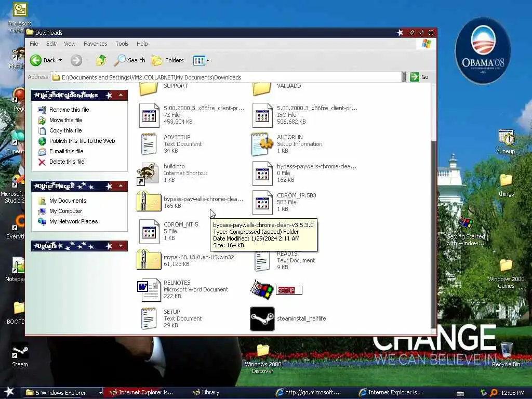Switch to http://go.microsoft... taskbar window
The width and height of the screenshot is (532, 399).
[308, 393]
